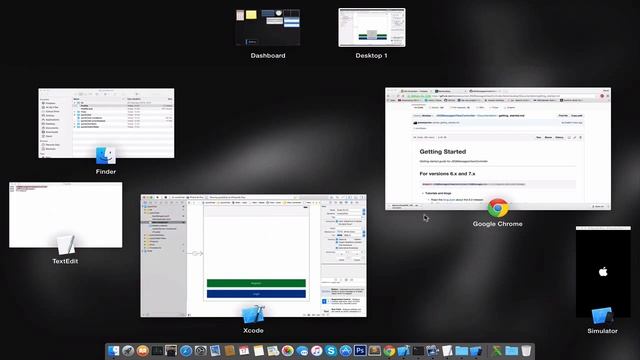Open TextEdit in the Dock
640x360 pixels.
447,351
